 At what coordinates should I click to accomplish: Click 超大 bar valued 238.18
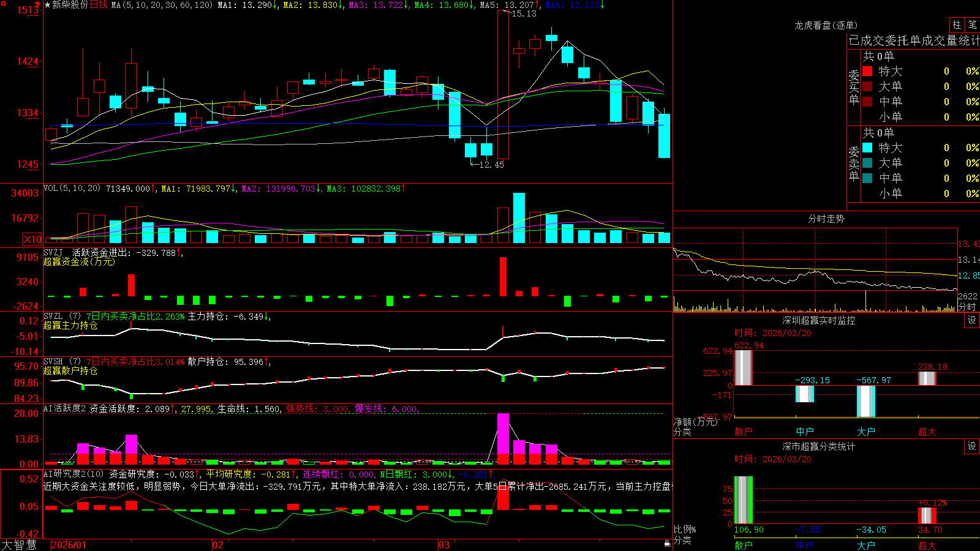click(927, 378)
